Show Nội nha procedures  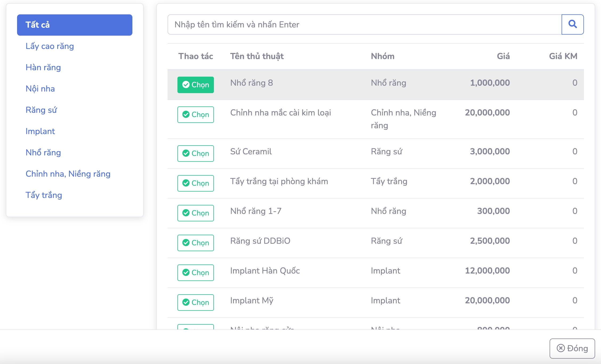click(40, 89)
